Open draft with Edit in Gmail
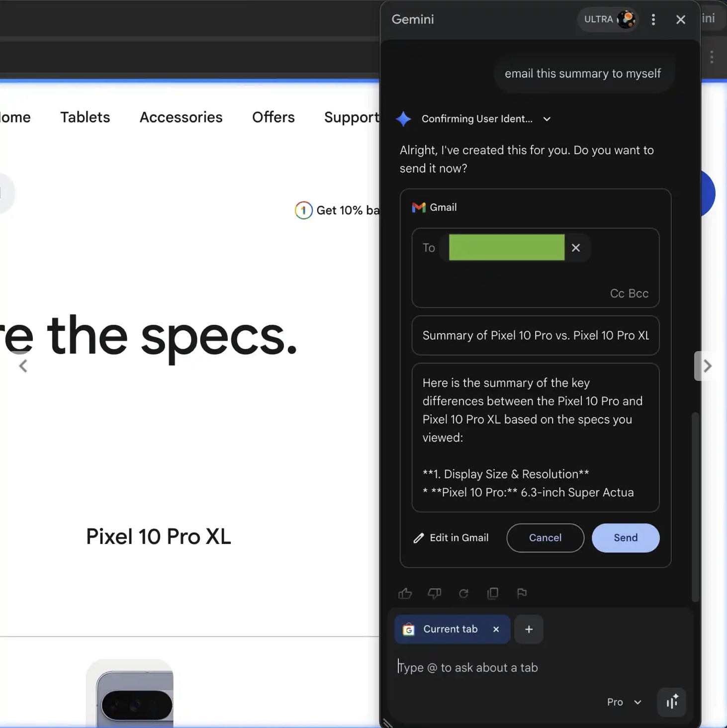Image resolution: width=727 pixels, height=728 pixels. click(451, 538)
